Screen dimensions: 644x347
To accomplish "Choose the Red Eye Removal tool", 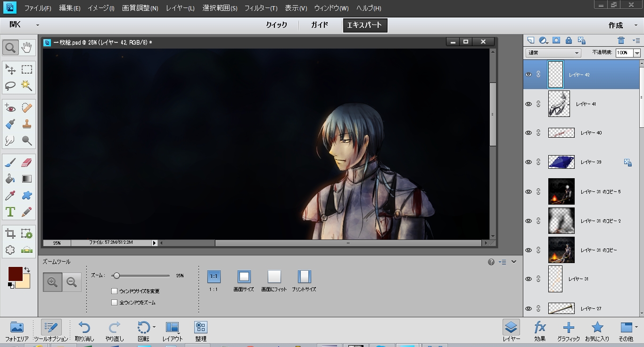I will click(x=10, y=108).
